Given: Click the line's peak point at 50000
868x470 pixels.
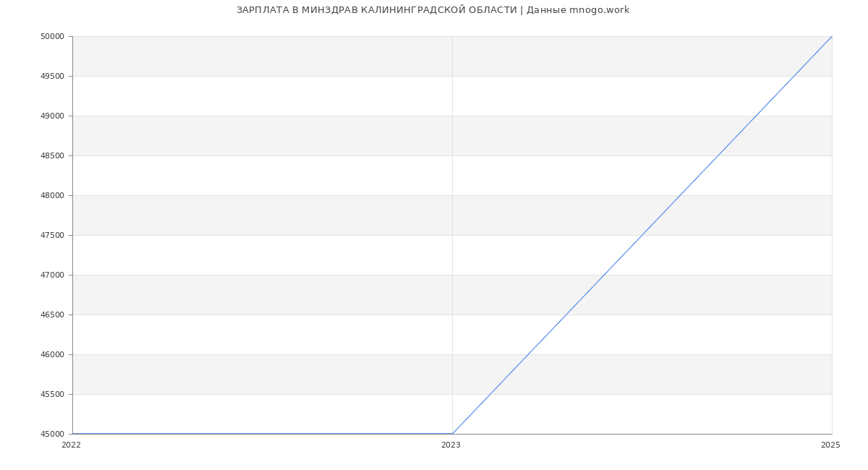Looking at the screenshot, I should [x=832, y=36].
